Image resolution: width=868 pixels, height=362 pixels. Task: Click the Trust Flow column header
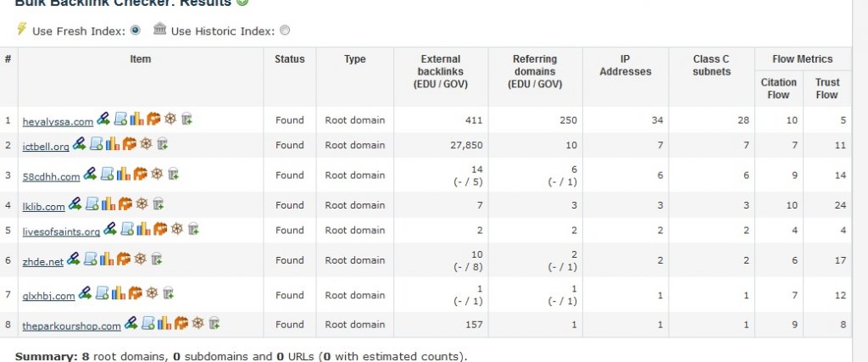pyautogui.click(x=827, y=88)
